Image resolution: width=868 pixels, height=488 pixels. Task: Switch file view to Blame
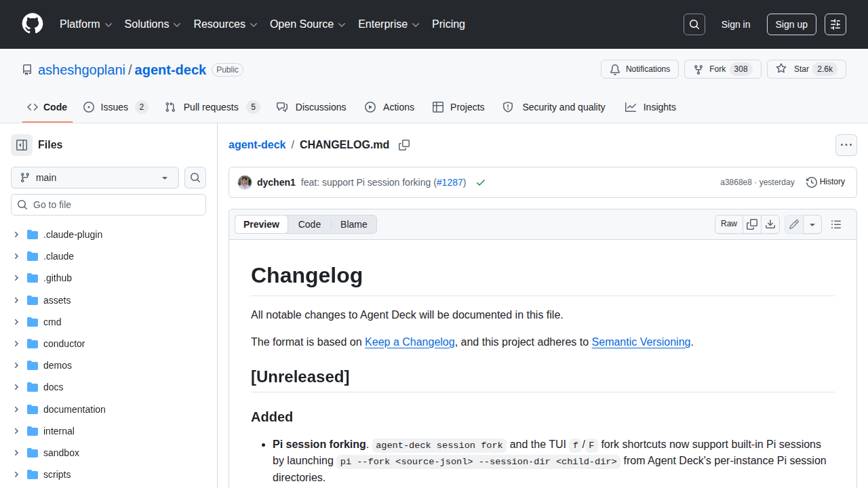353,224
